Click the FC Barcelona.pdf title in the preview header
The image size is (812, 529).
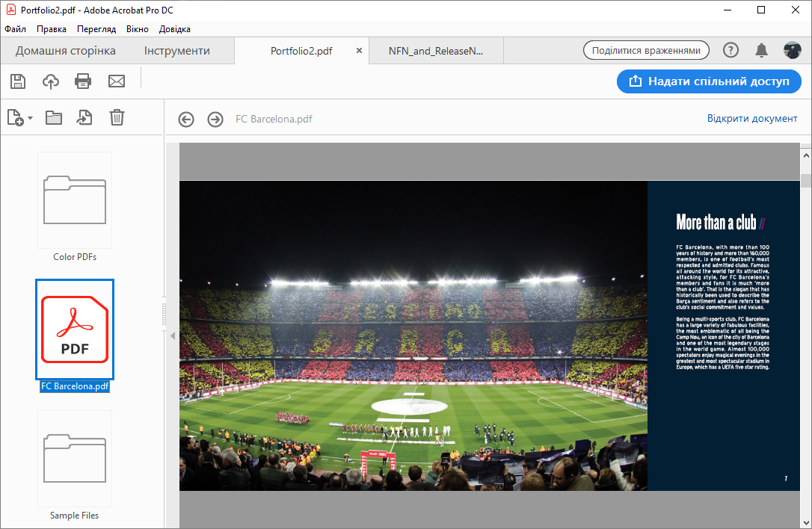coord(274,119)
